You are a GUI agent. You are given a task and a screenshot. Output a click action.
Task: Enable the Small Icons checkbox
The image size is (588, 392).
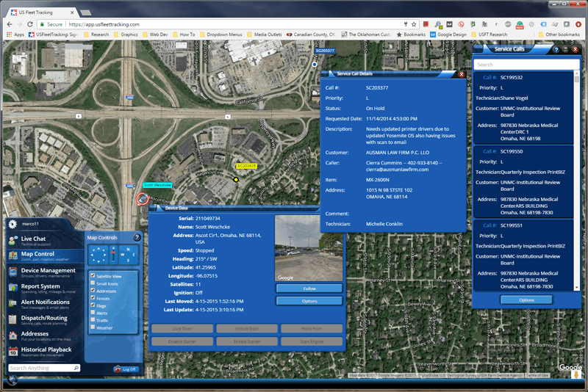(x=93, y=283)
